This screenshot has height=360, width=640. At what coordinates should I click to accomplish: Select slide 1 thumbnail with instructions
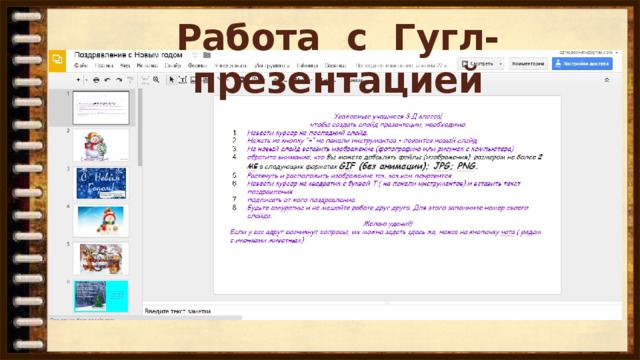(x=101, y=108)
